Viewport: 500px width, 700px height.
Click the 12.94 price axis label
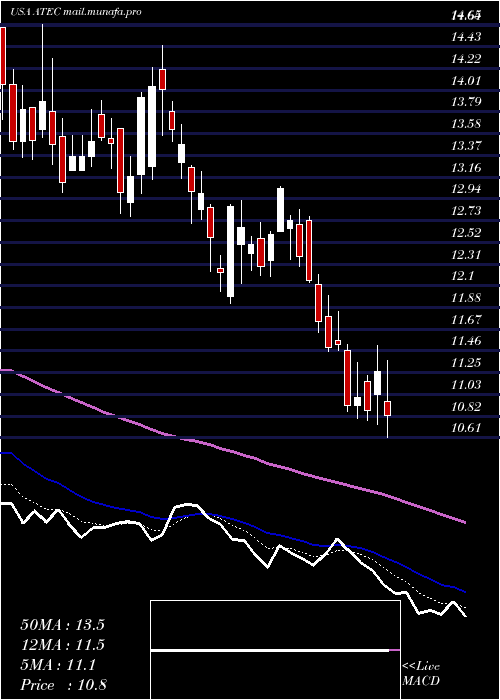[466, 189]
